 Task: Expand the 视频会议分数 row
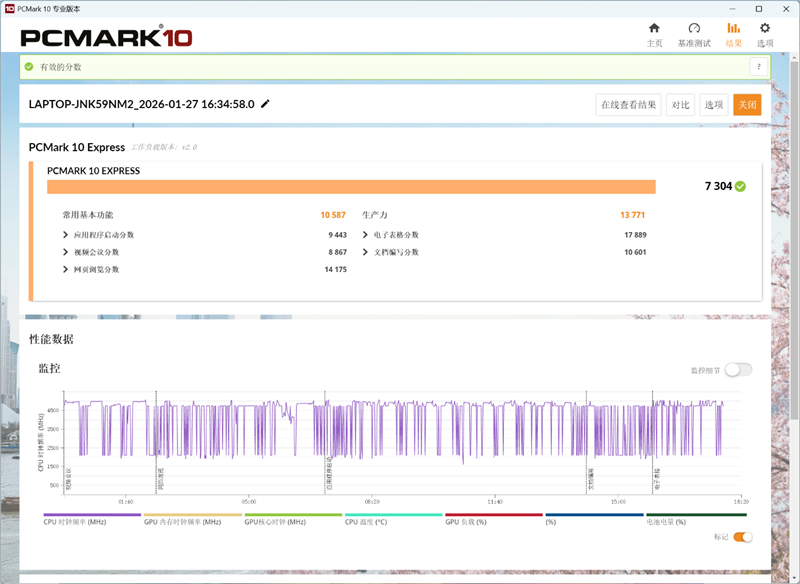66,252
